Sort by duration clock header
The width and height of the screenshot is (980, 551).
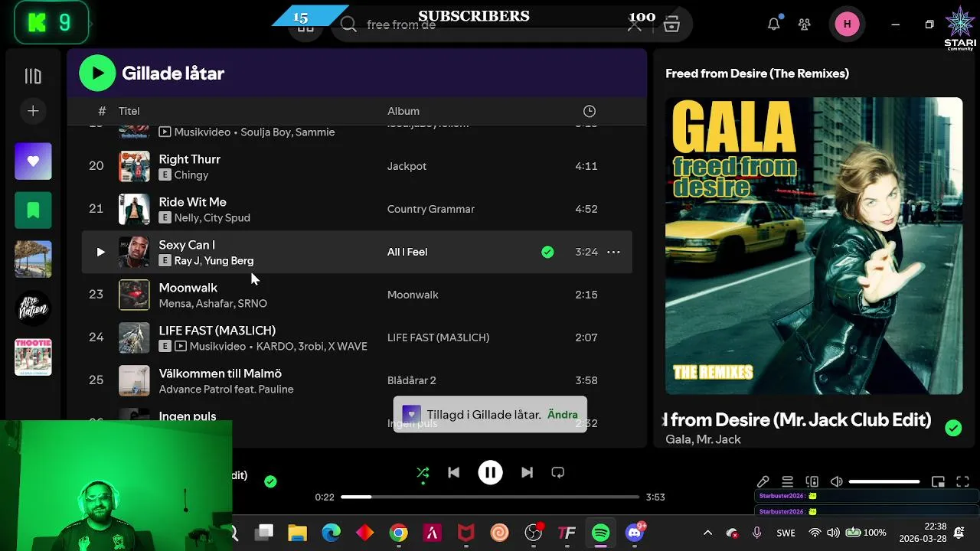(x=590, y=111)
